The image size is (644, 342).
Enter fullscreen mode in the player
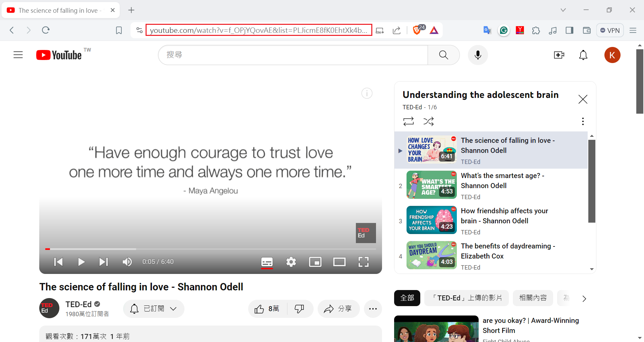[x=363, y=262]
